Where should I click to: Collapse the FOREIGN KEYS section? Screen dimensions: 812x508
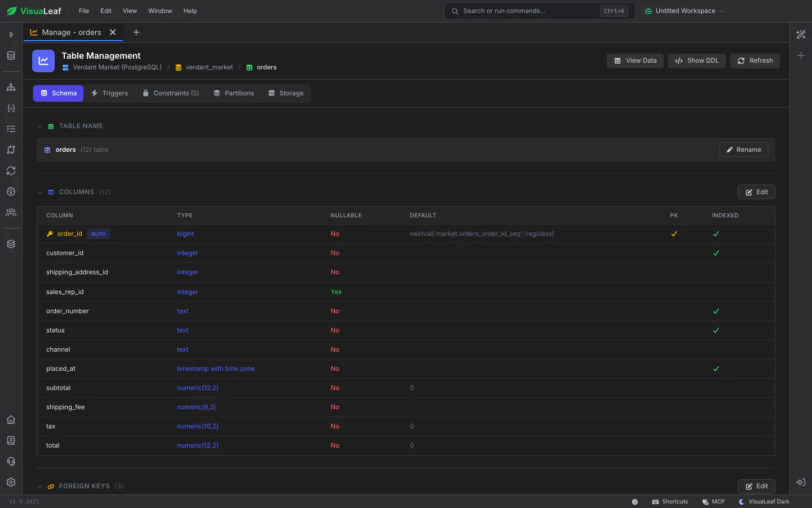tap(39, 487)
